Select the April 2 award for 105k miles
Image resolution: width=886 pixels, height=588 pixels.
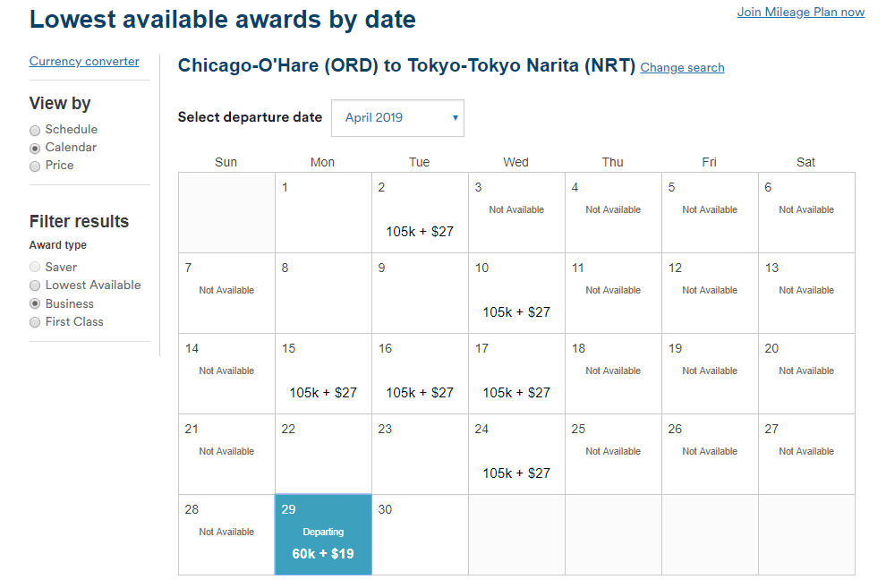[420, 212]
